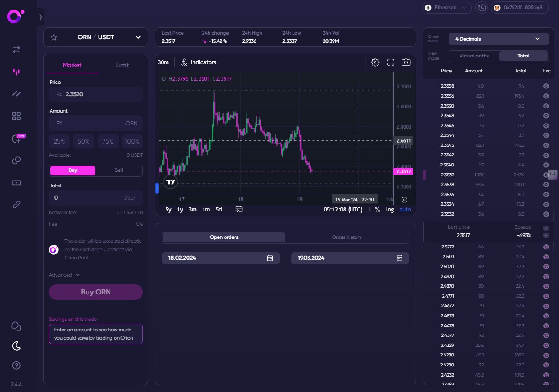Select Virtual paths view mode

[474, 56]
